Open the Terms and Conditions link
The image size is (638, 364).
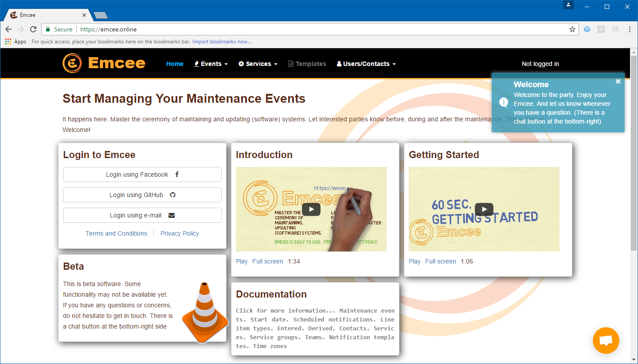[116, 233]
